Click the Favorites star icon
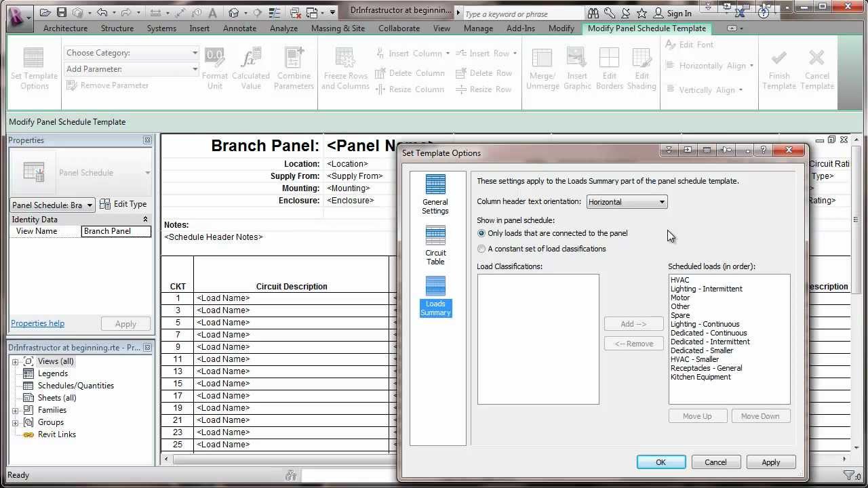Screen dimensions: 868x488 pyautogui.click(x=641, y=13)
